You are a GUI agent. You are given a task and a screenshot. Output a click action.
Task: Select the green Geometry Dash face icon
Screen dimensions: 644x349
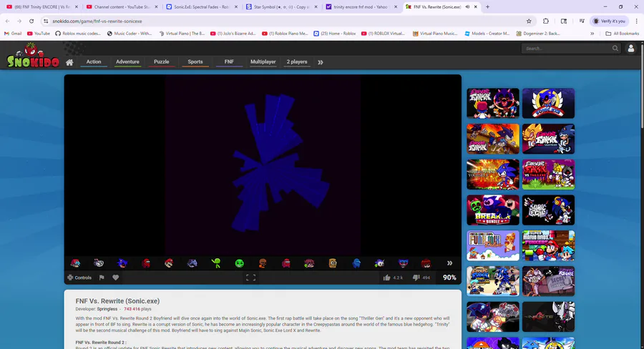click(x=240, y=263)
